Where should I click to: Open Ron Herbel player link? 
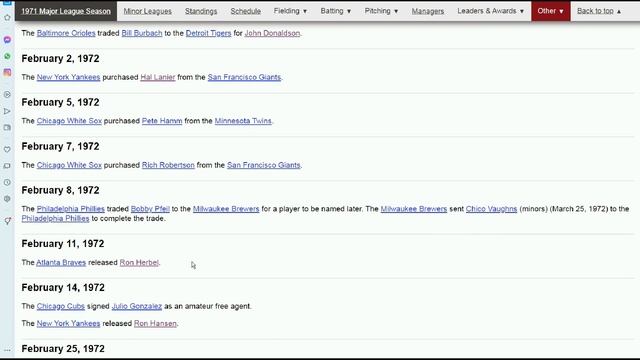(x=139, y=262)
